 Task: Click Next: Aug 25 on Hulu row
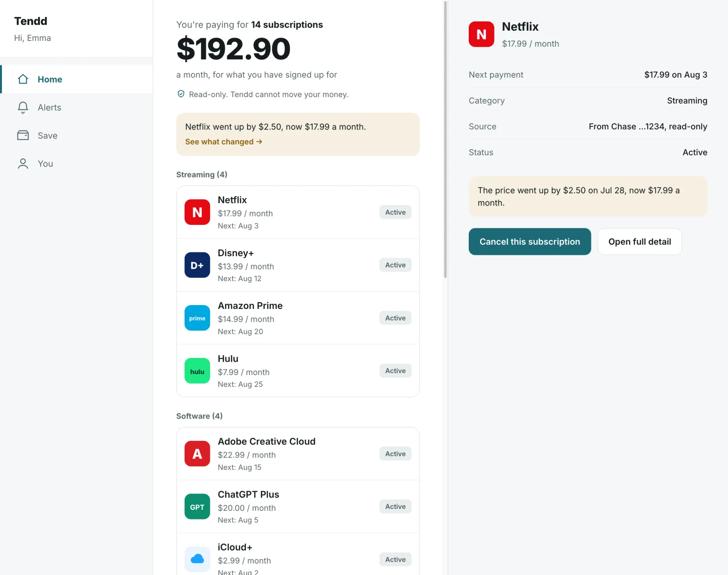tap(240, 384)
